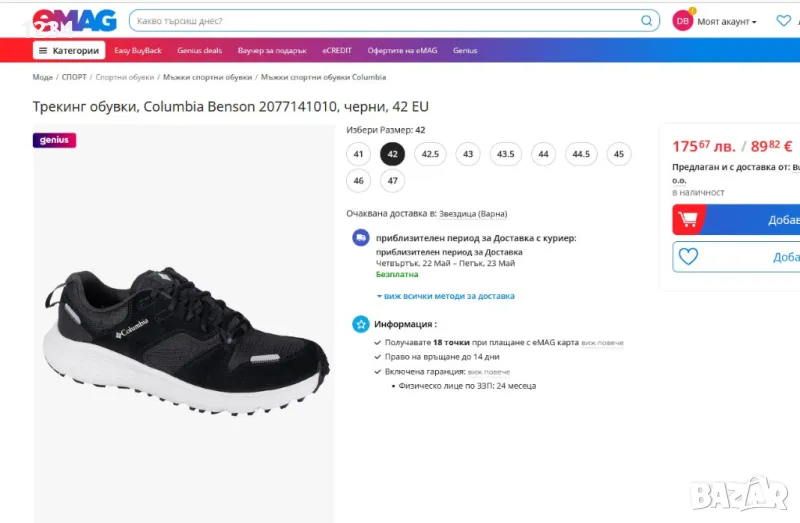Click the Genius badge above the product image
The image size is (800, 523).
(x=54, y=140)
